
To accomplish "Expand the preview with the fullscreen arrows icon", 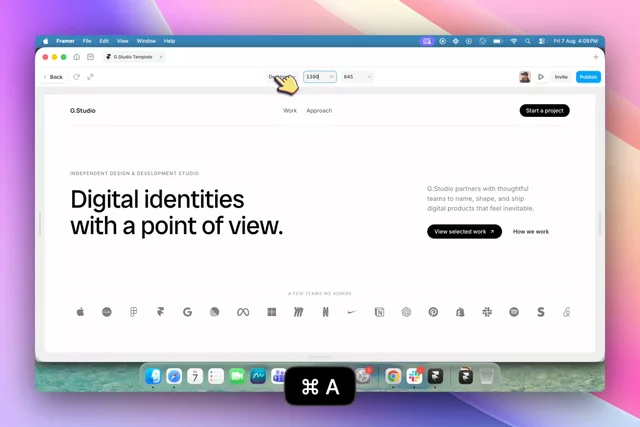I will tap(90, 77).
